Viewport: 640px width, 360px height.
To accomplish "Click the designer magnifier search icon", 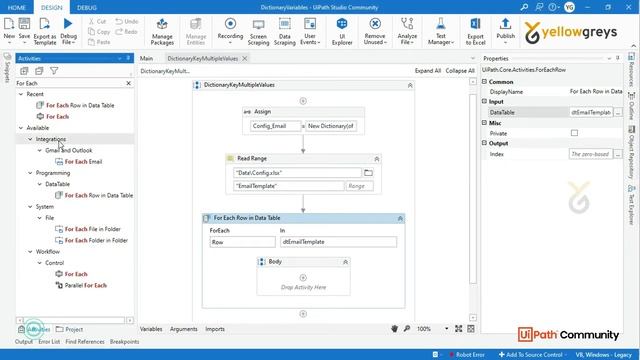I will coord(407,329).
